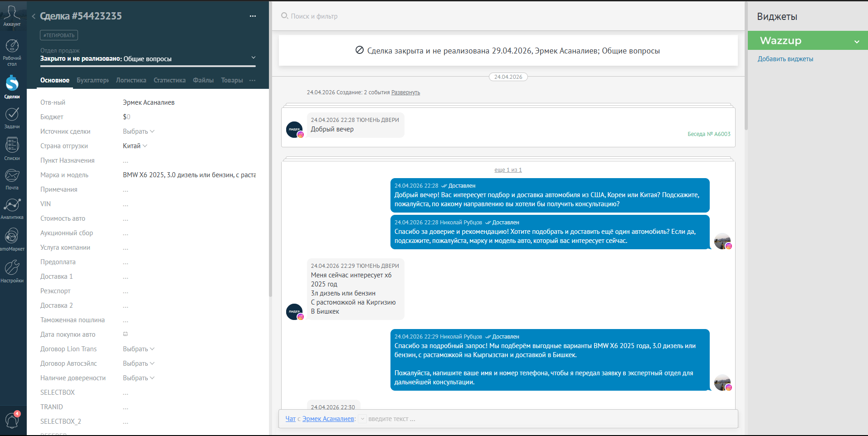Click the Марка и модель BMW X6 value

pos(189,175)
